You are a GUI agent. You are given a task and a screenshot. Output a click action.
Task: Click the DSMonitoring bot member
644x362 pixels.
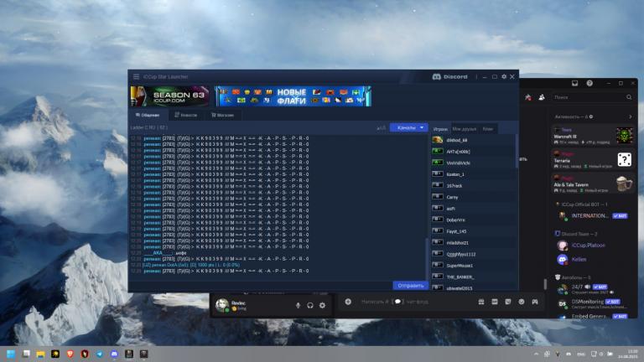pos(593,303)
